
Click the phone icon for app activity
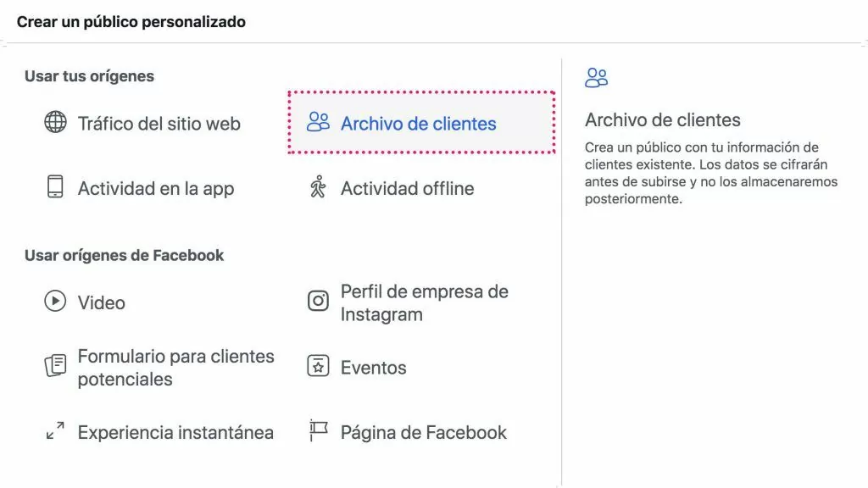55,187
